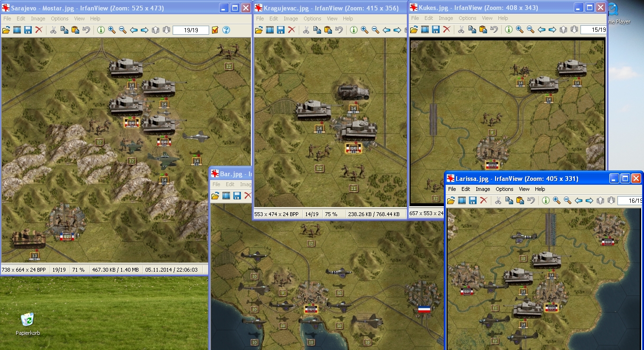
Task: Image information icon in Sarajevo - Mostar window
Action: click(101, 30)
